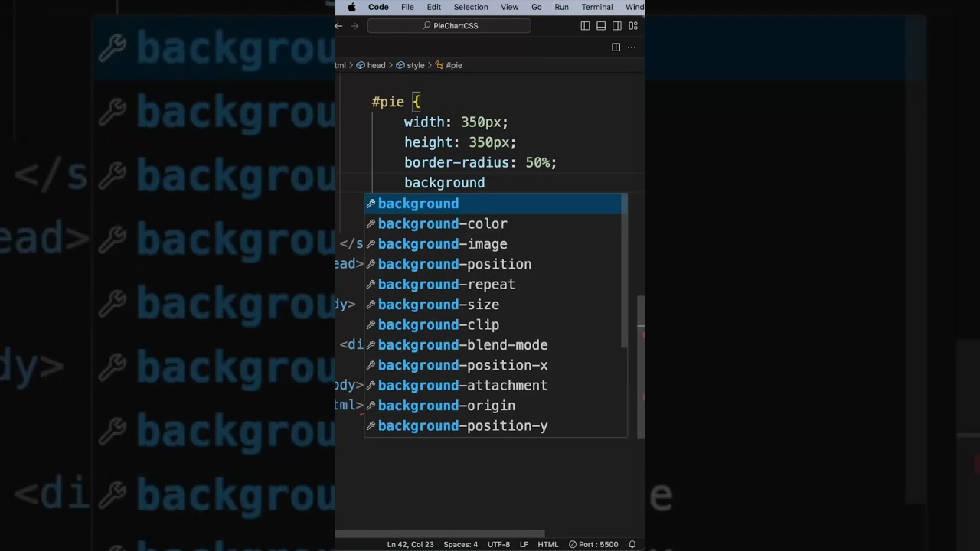Open the View menu
This screenshot has width=980, height=551.
pyautogui.click(x=510, y=7)
